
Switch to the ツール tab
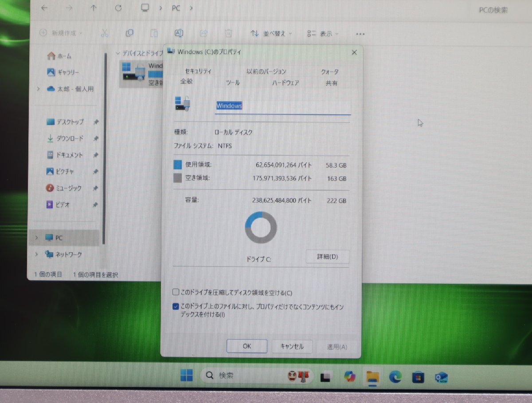(233, 82)
